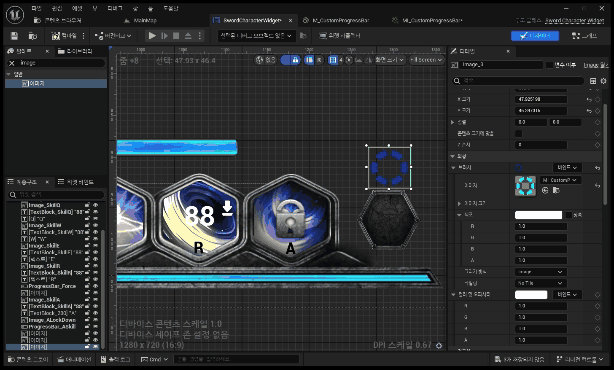Viewport: 614px width, 370px height.
Task: Click the Tint color swatch
Action: 538,215
